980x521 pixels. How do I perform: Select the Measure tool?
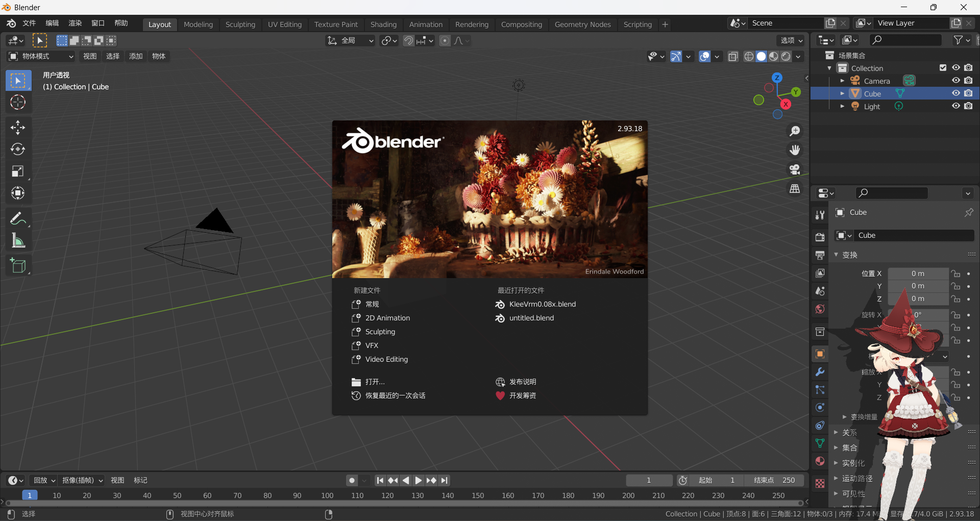18,240
